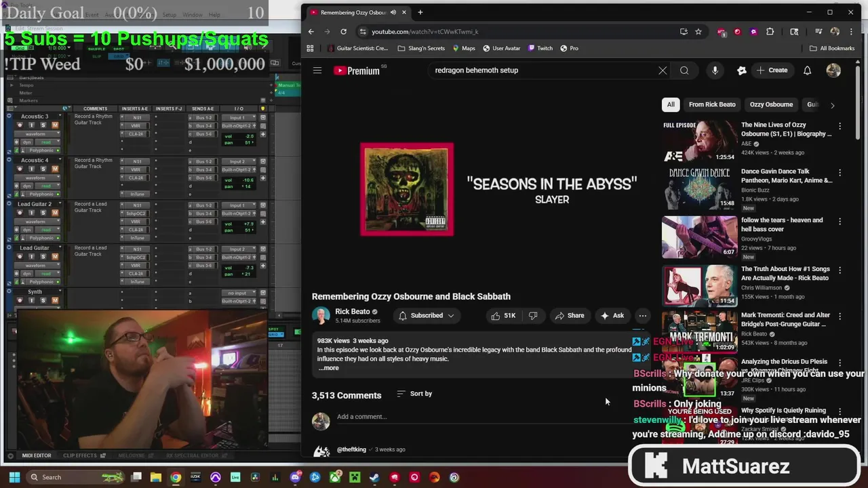The width and height of the screenshot is (868, 488).
Task: Open more actions menu beside Ask
Action: pos(642,316)
